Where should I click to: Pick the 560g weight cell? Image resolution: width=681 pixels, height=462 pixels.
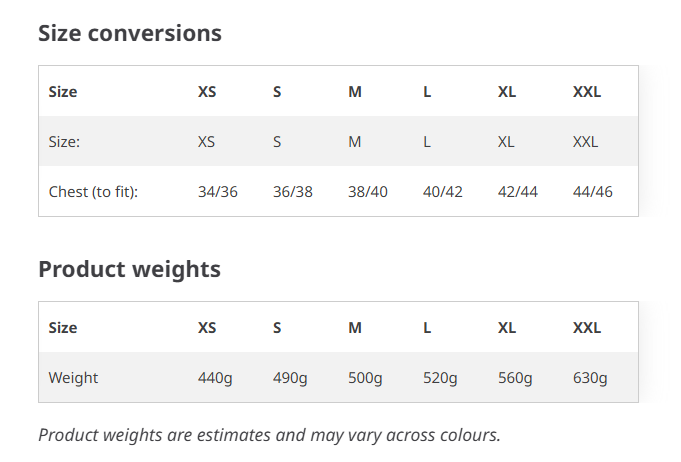point(515,378)
